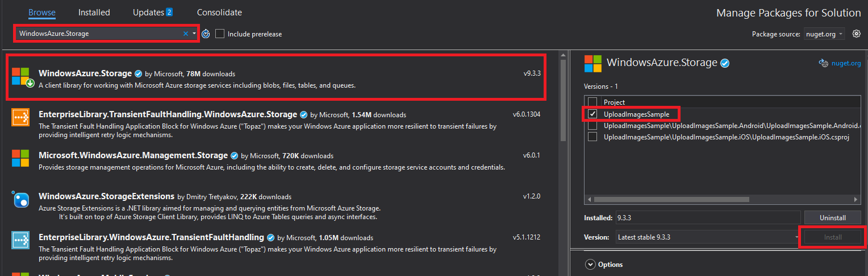Switch to the Browse tab

pos(42,13)
